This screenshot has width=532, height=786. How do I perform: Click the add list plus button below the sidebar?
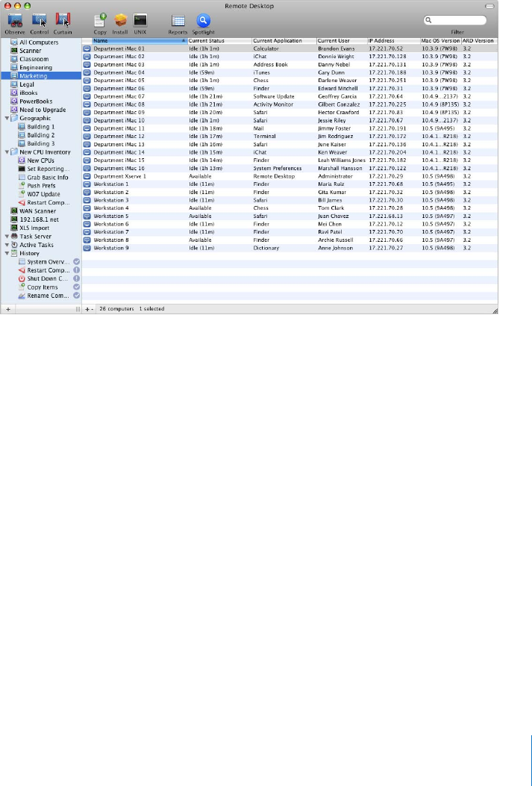8,309
